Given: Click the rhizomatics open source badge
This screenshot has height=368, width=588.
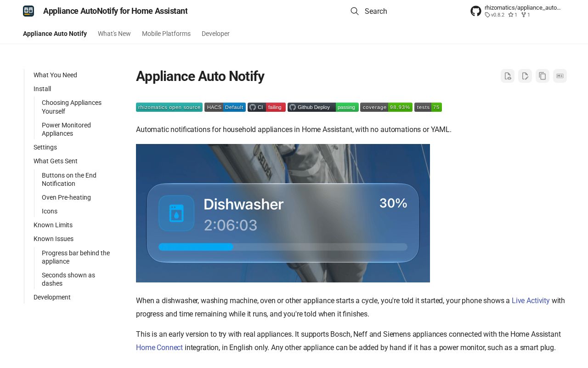Looking at the screenshot, I should pos(169,107).
